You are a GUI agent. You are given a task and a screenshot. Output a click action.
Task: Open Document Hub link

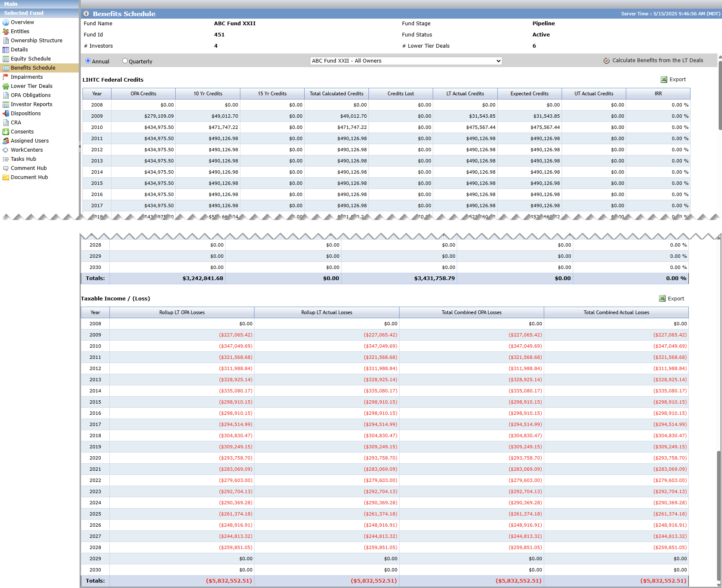click(x=29, y=177)
